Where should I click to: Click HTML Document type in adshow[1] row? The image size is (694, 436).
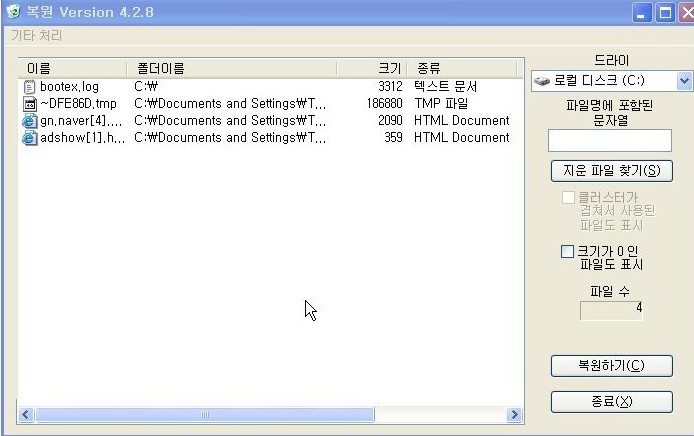[x=462, y=138]
